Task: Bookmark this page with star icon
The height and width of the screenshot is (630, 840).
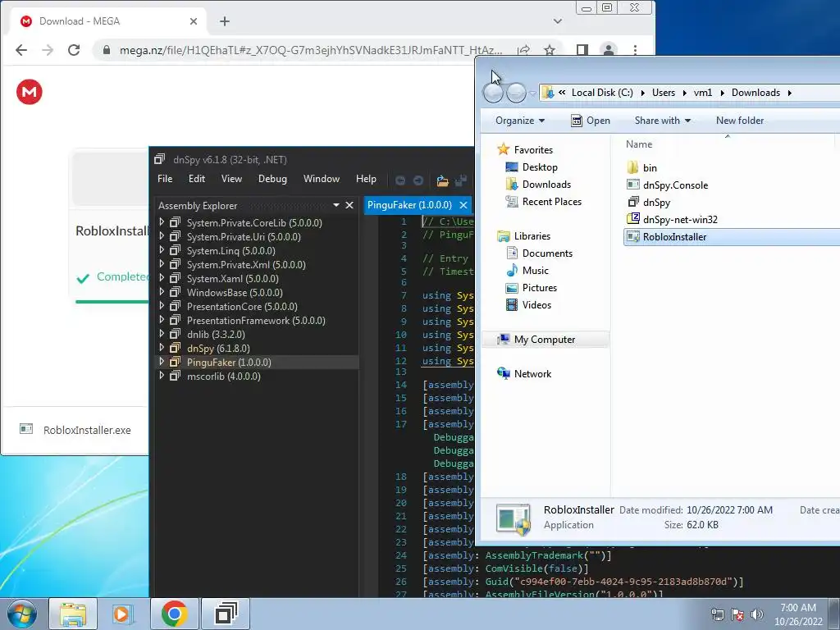Action: tap(549, 50)
